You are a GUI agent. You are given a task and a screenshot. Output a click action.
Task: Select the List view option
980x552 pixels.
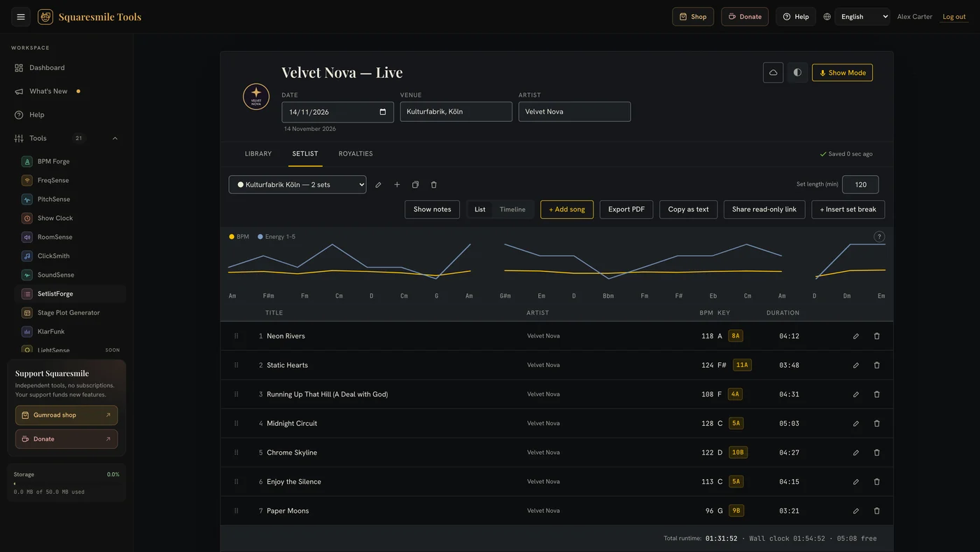479,209
